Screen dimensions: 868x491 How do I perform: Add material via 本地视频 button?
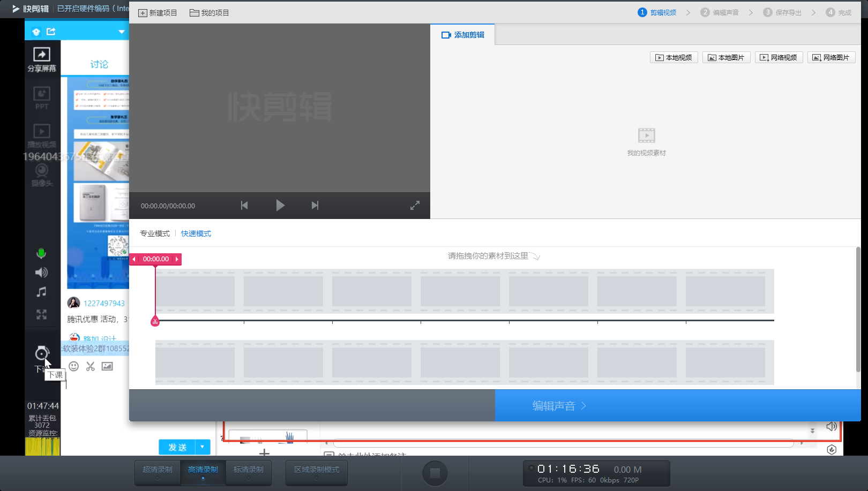click(x=674, y=57)
